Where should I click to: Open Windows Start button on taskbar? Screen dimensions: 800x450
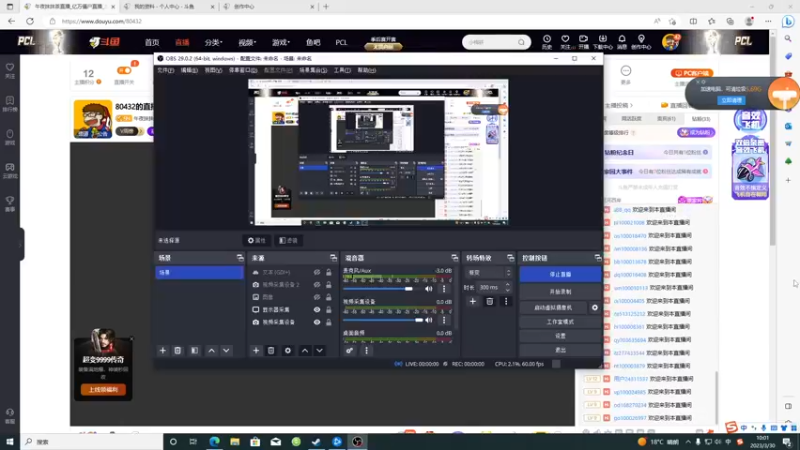[x=10, y=442]
